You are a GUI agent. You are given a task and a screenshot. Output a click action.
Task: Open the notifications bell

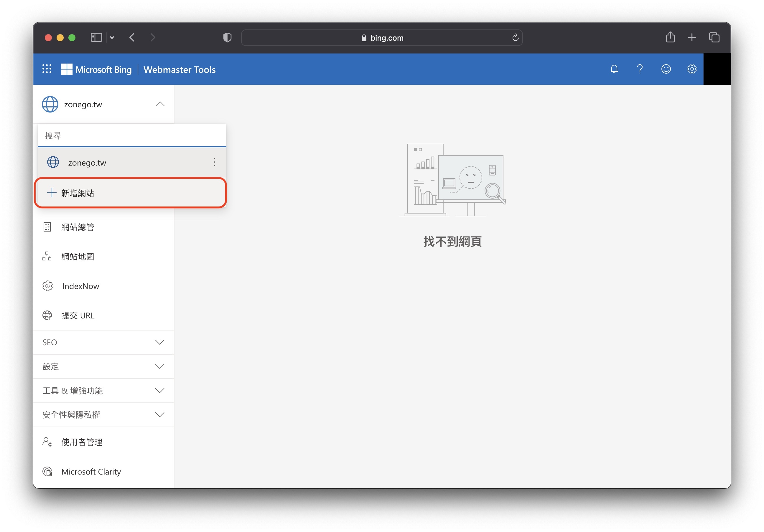click(614, 69)
